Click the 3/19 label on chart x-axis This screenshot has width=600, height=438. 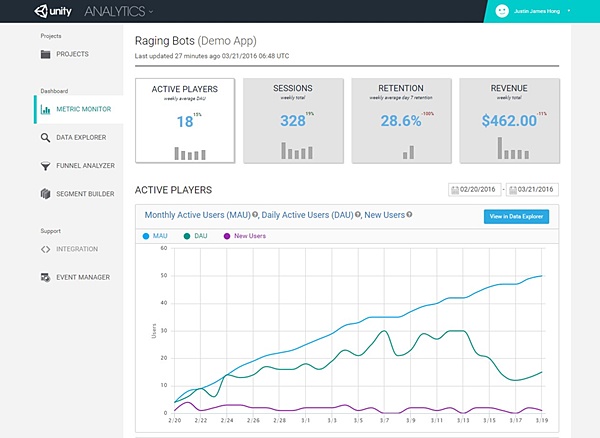[x=541, y=420]
